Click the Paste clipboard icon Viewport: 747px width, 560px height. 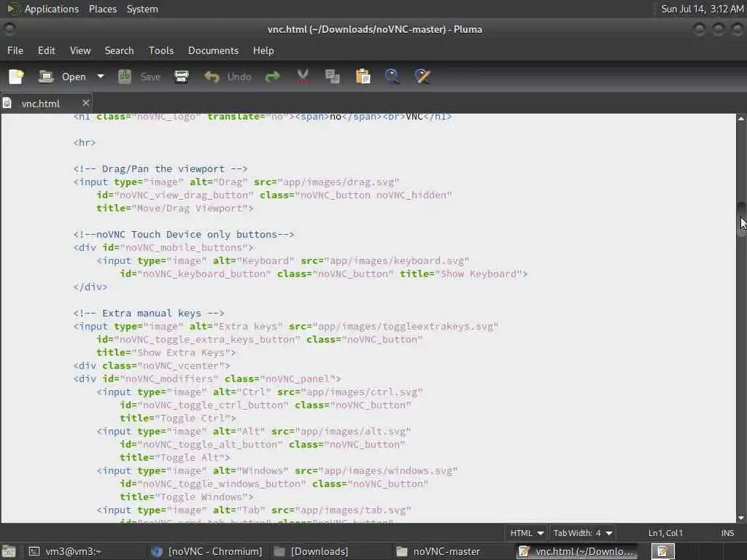[x=363, y=77]
